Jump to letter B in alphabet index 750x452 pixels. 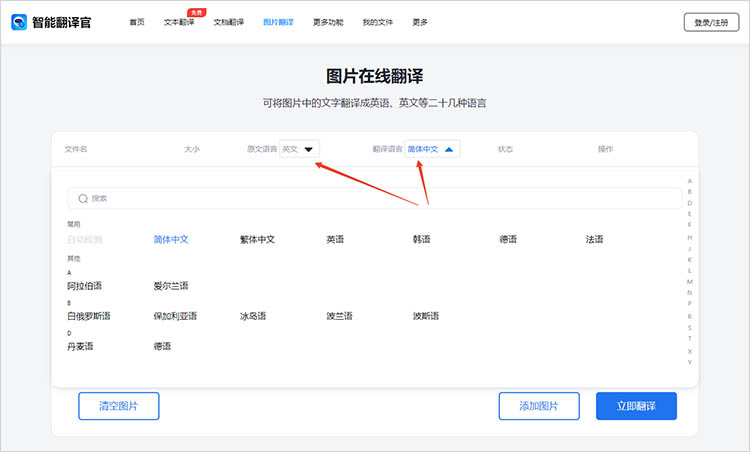coord(690,192)
